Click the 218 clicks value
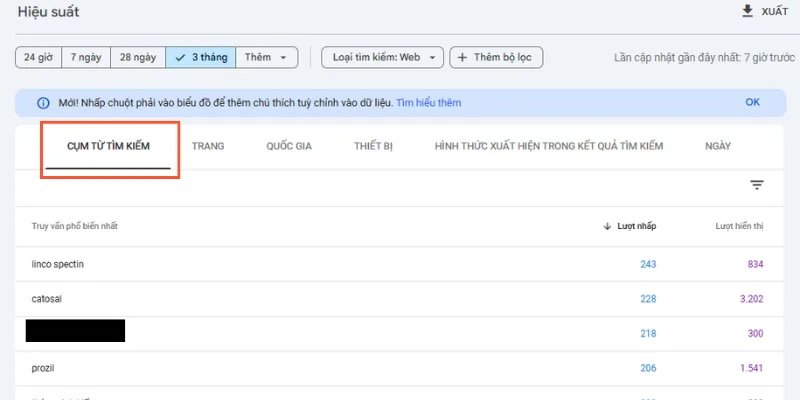The height and width of the screenshot is (400, 800). point(648,334)
